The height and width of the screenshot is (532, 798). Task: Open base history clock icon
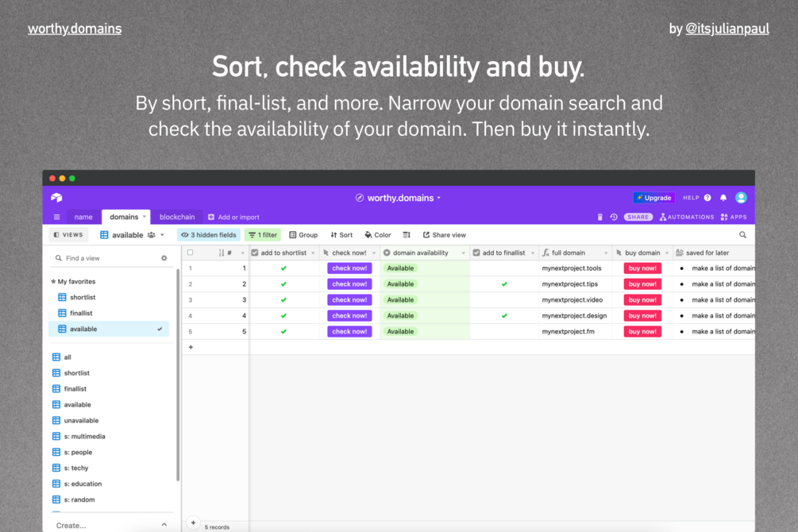click(614, 217)
